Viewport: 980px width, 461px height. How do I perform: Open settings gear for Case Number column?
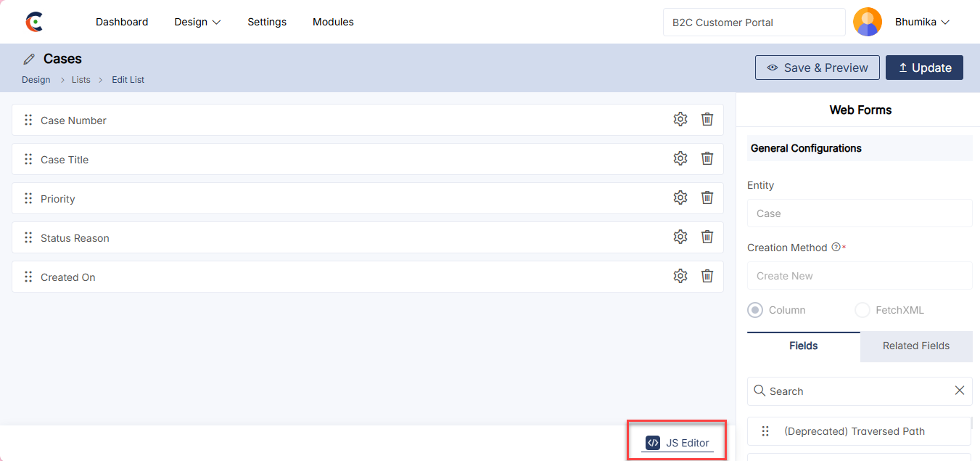pyautogui.click(x=680, y=120)
